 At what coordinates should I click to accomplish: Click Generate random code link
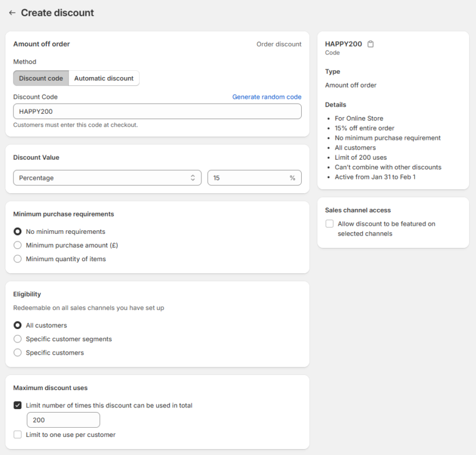[x=266, y=97]
